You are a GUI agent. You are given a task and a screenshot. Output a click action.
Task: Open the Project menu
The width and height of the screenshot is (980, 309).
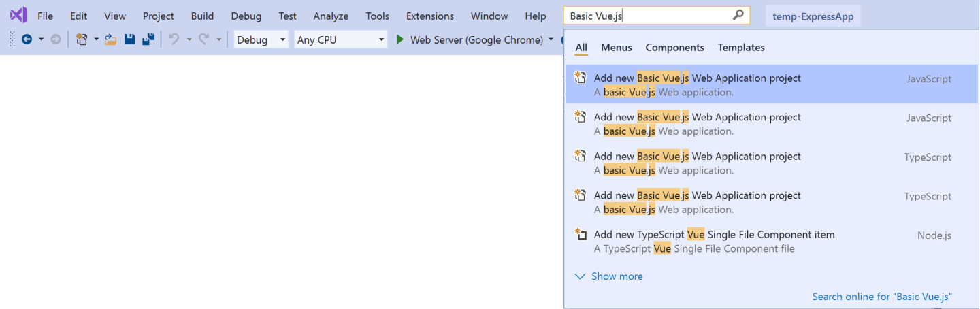pos(159,16)
